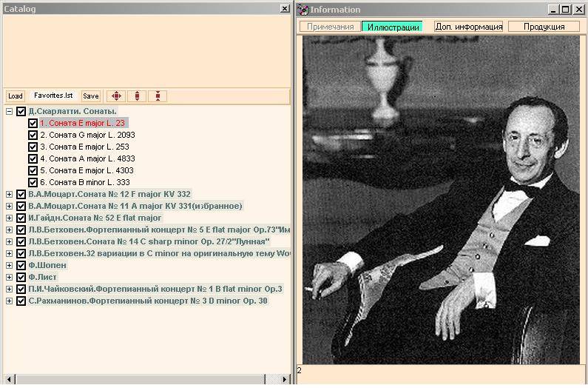
Task: Click the pianist portrait photo
Action: coord(441,200)
